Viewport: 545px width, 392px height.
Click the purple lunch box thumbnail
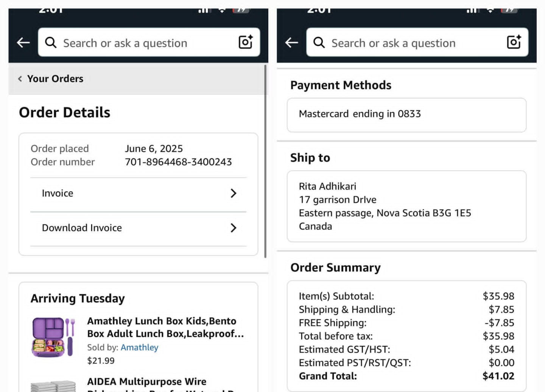pos(53,337)
